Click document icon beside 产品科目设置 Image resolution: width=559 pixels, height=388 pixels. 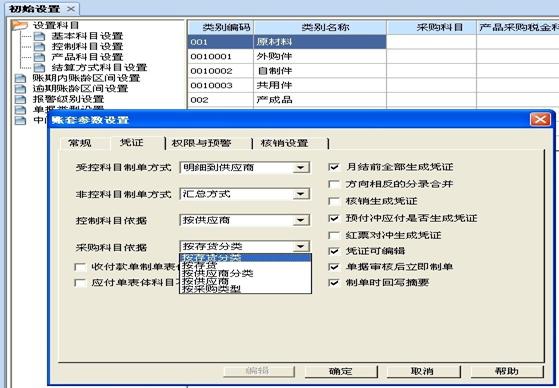[x=39, y=57]
